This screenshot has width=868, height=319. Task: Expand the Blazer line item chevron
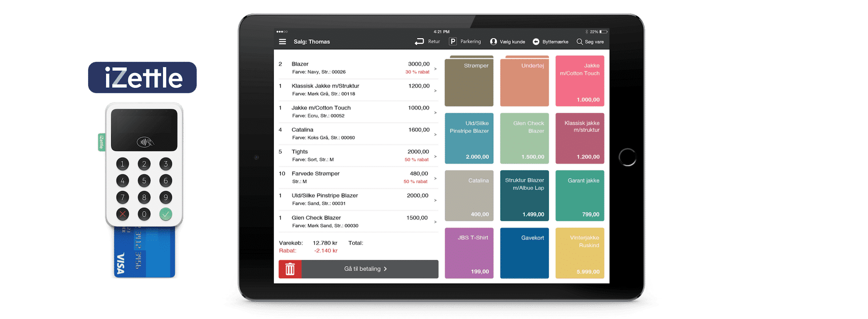coord(435,69)
